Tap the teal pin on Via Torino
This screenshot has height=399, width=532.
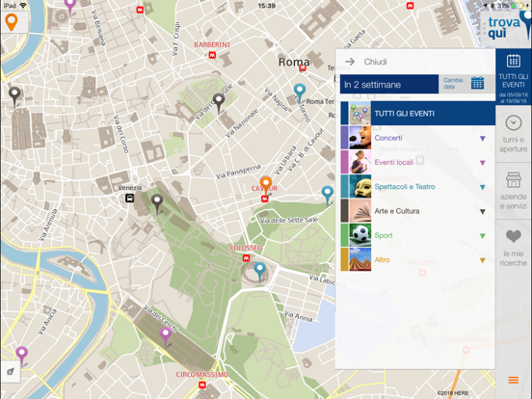click(x=299, y=93)
